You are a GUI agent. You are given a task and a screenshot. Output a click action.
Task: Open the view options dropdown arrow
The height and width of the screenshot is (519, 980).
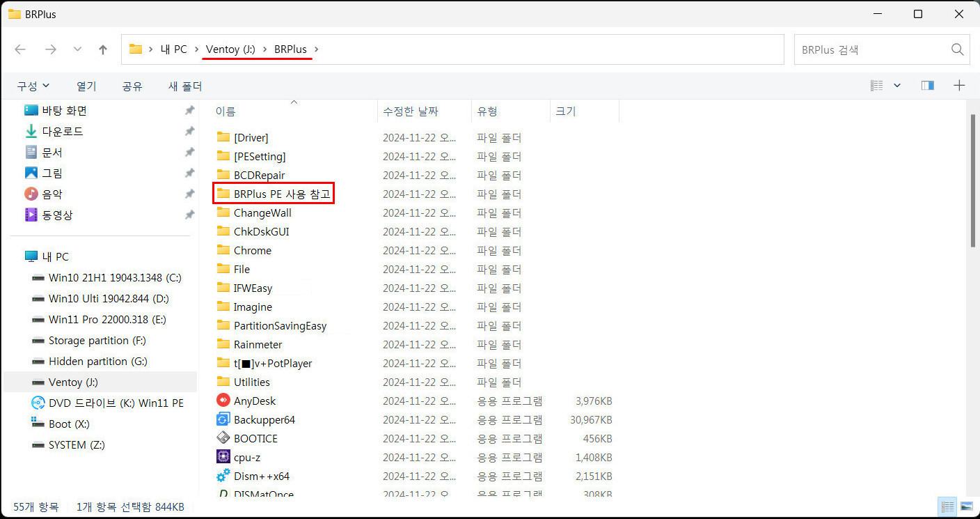897,86
